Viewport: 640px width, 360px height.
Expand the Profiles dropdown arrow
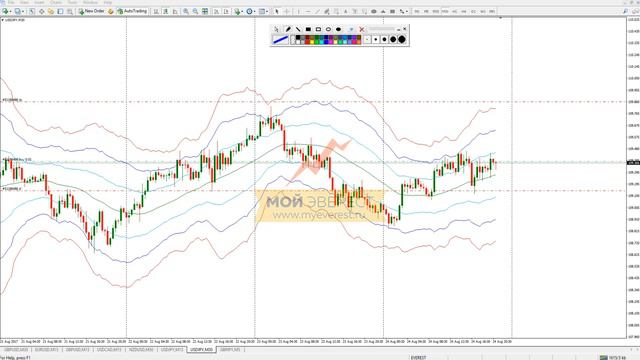pyautogui.click(x=23, y=11)
